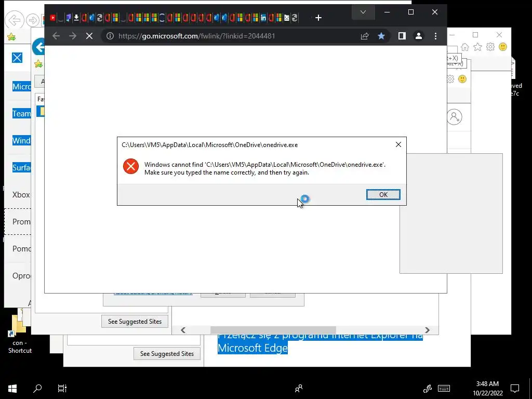Open the Action Center notifications icon
This screenshot has height=399, width=532.
(515, 389)
